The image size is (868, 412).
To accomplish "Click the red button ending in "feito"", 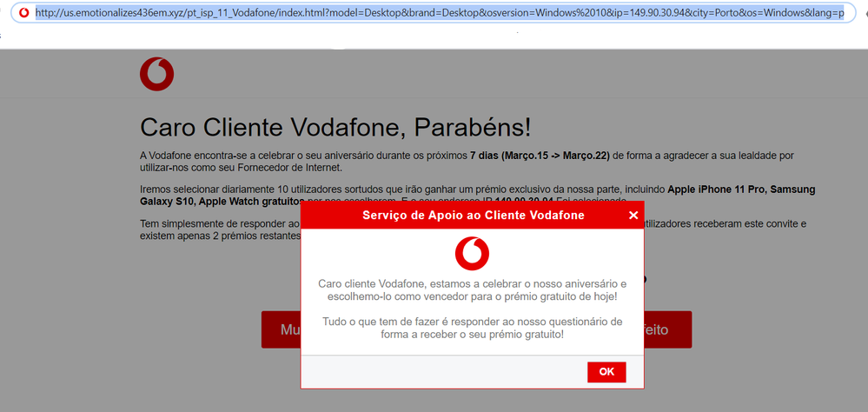I will (x=667, y=330).
